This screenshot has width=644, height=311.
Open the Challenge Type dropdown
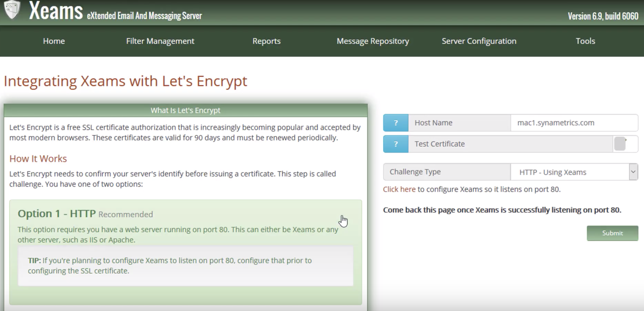[x=574, y=172]
